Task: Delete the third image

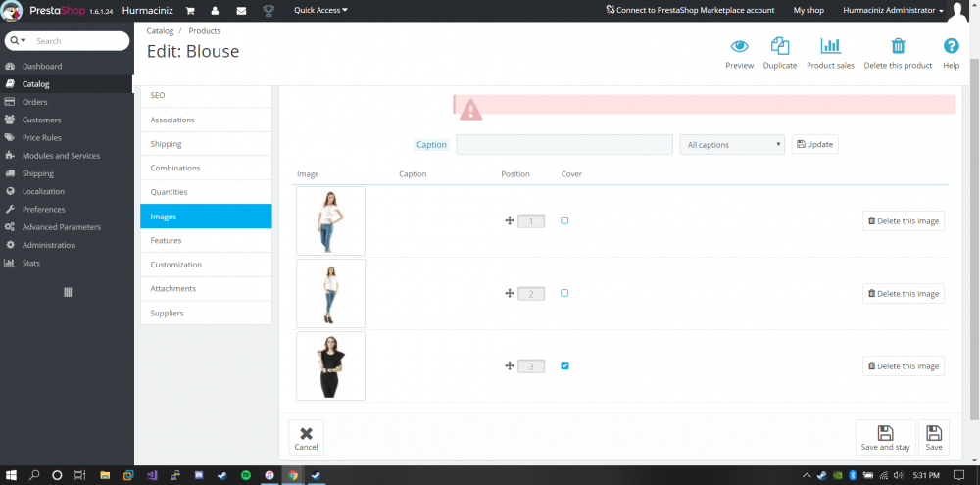Action: pos(904,366)
